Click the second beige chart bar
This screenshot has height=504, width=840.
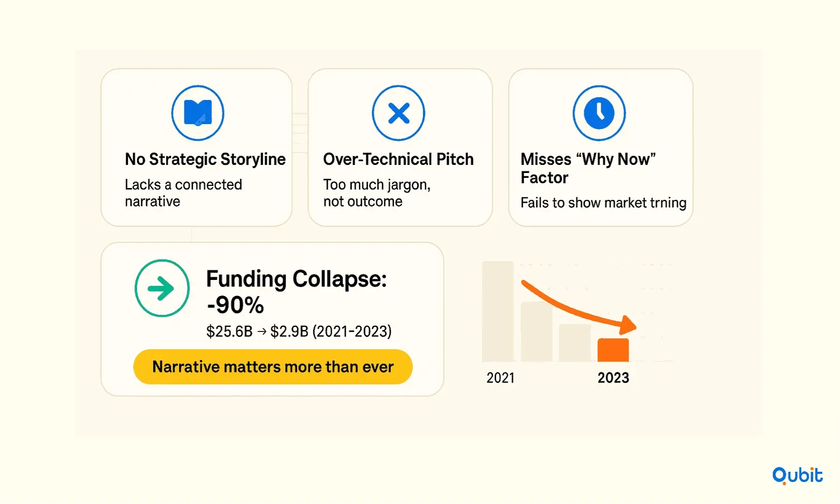(536, 332)
